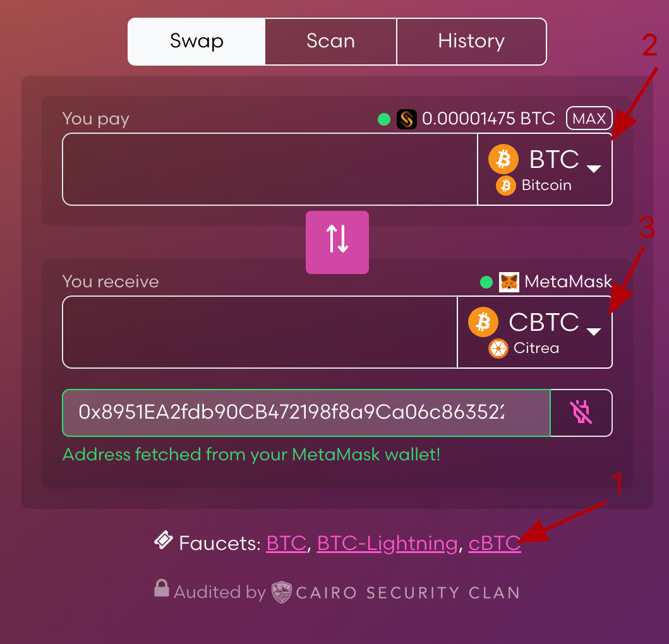Select the Swap tab
The height and width of the screenshot is (644, 669).
pos(196,42)
